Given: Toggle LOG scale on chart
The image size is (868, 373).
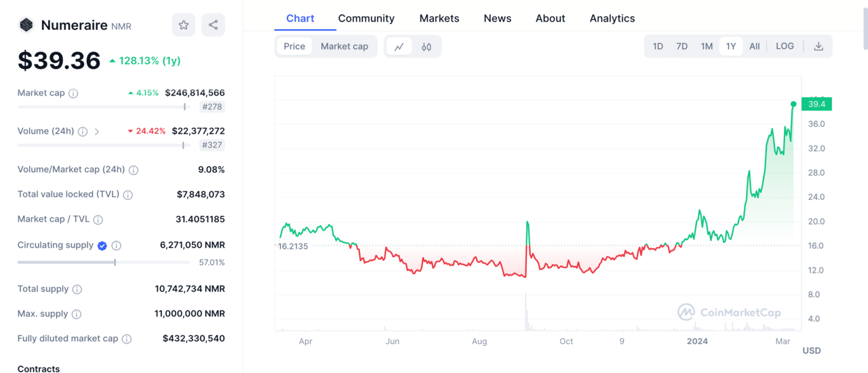Looking at the screenshot, I should click(x=785, y=46).
